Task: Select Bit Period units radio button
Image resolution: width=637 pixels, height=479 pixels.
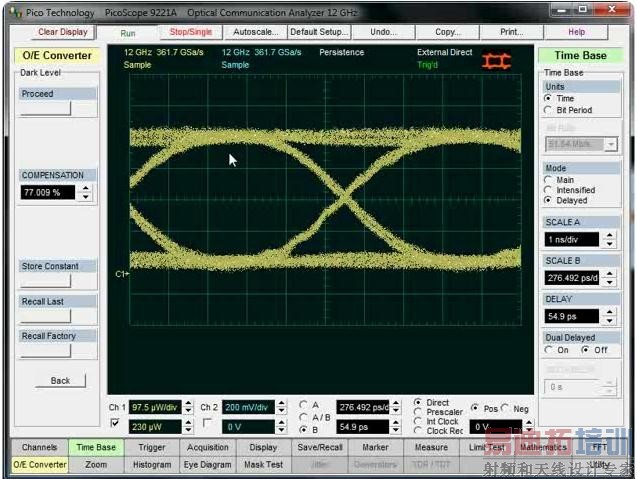Action: (548, 111)
